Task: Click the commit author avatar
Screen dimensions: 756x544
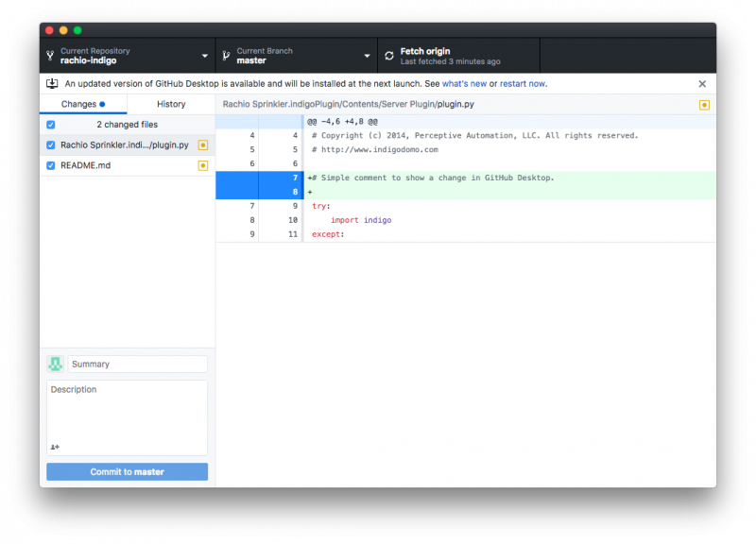Action: tap(56, 364)
